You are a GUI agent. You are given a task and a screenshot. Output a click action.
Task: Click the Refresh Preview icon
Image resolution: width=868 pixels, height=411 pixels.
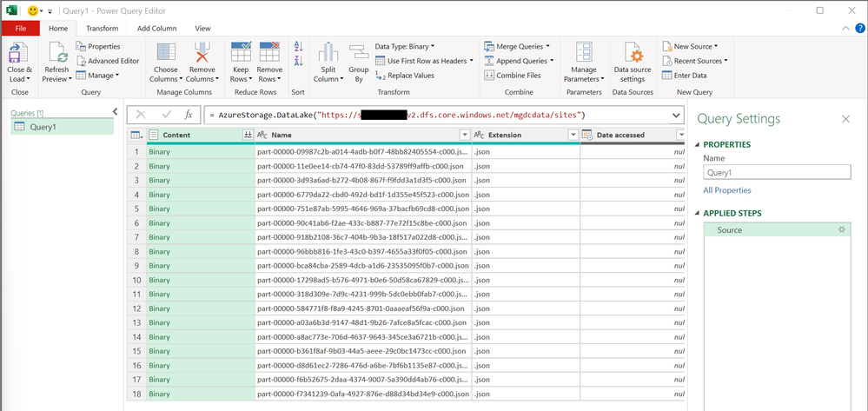57,53
